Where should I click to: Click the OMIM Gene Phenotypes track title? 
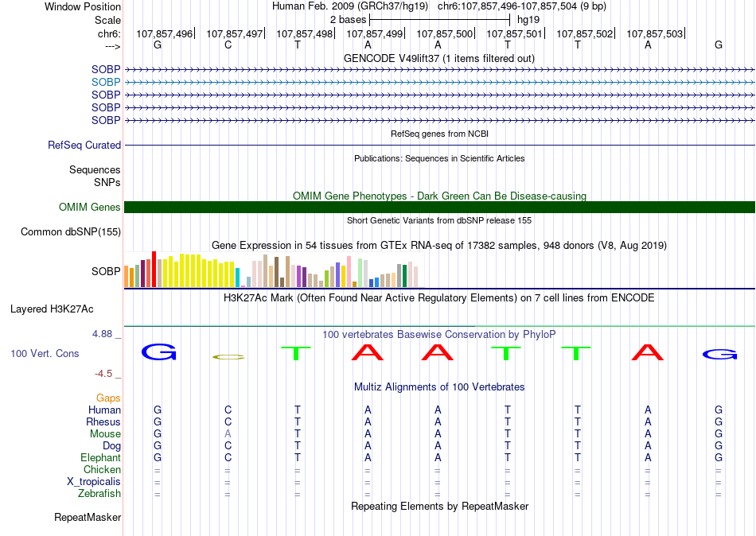click(x=439, y=196)
